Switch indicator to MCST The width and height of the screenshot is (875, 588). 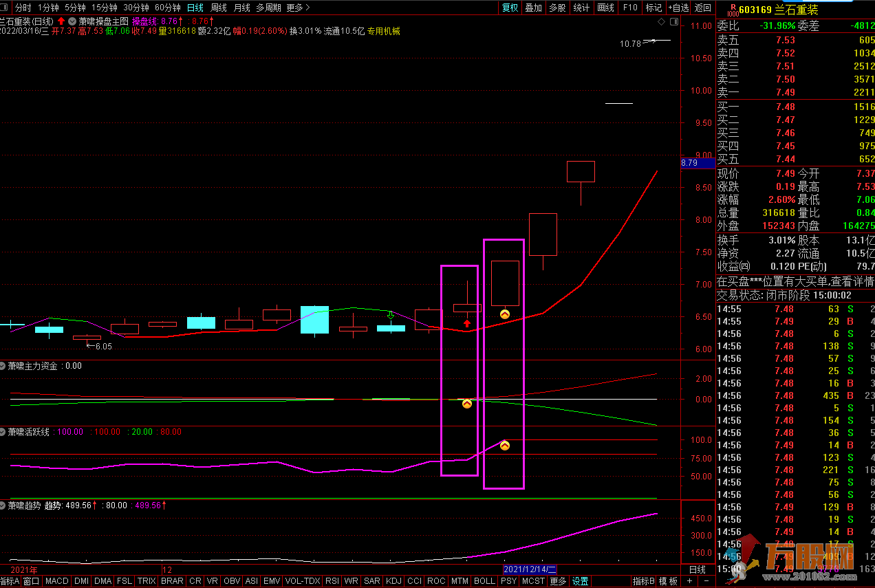click(533, 581)
